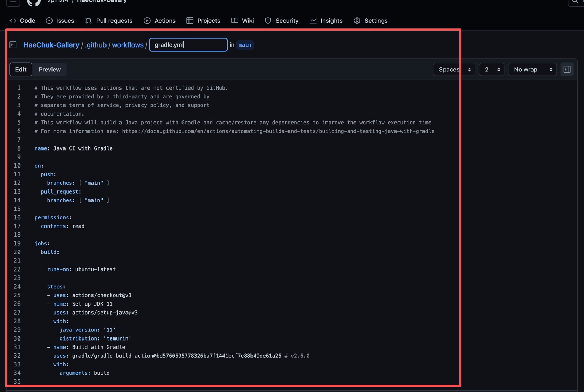Click "java-version: '11'" line

point(88,330)
